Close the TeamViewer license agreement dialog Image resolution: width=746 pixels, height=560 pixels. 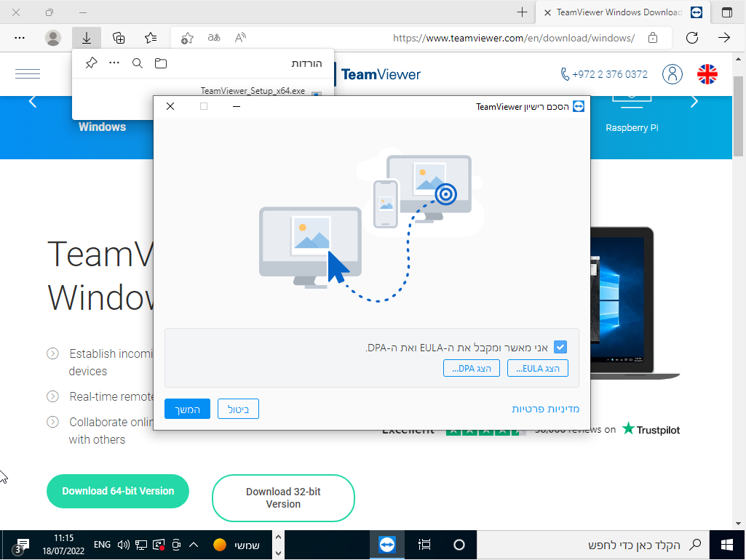(170, 106)
